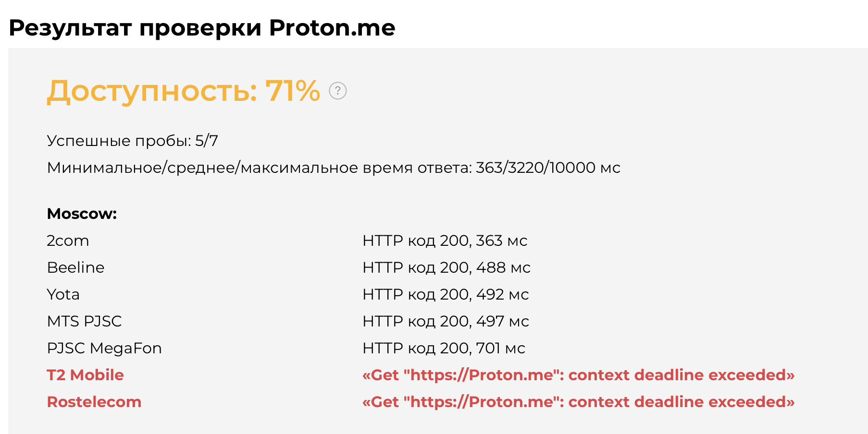Click the minimum/average/maximum response time line

[334, 168]
